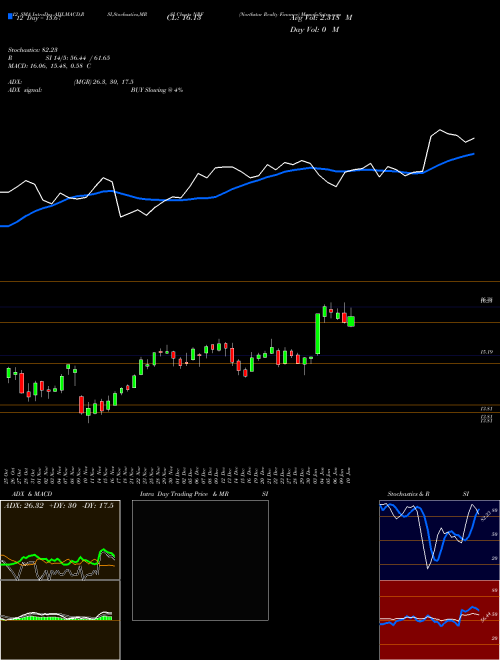Screen dimensions: 500x660
Task: Open the MACD histogram chart panel
Action: point(60,620)
